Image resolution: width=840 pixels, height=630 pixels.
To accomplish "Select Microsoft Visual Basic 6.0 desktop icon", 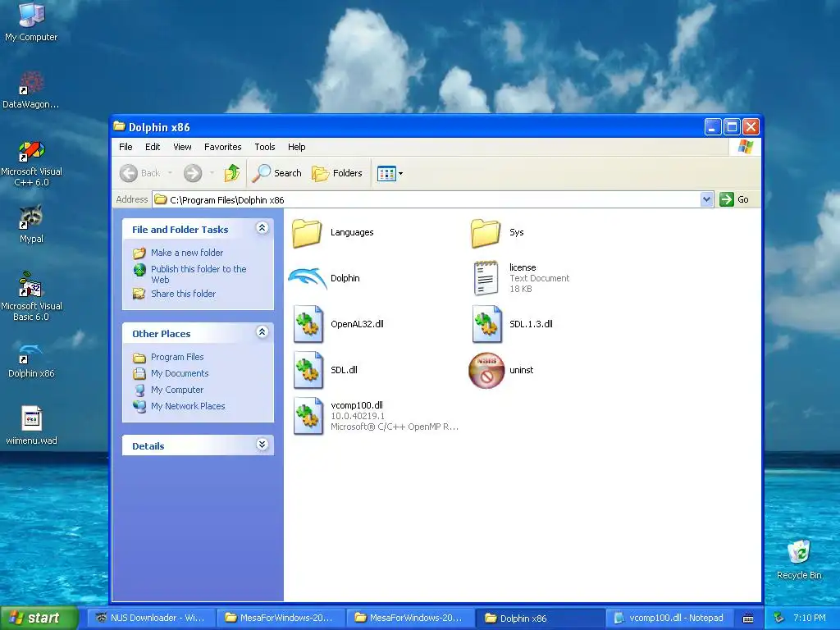I will pos(31,297).
